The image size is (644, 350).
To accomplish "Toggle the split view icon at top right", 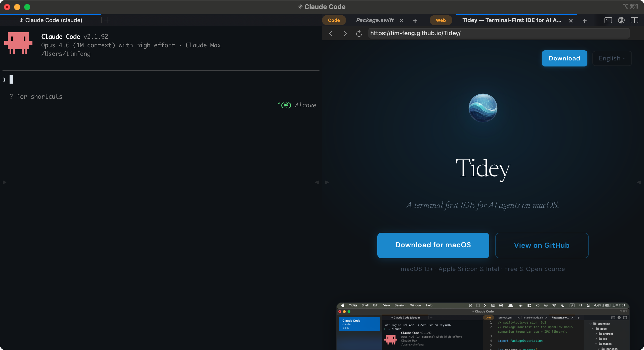I will [635, 20].
